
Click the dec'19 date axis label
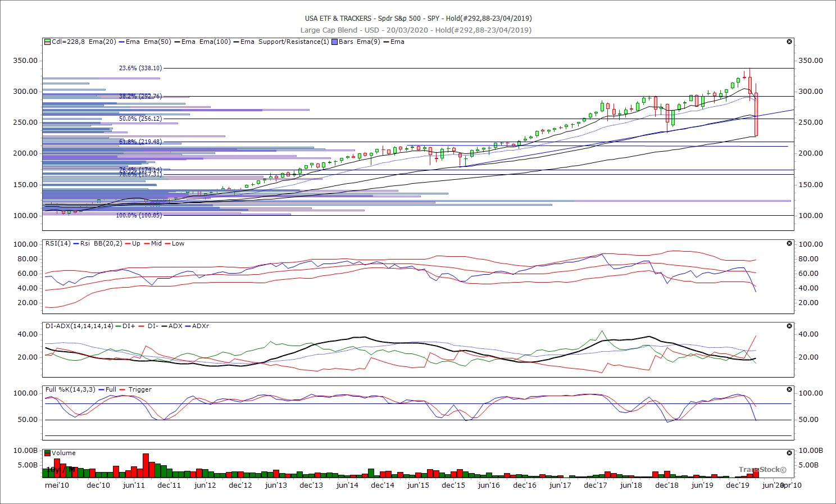738,485
